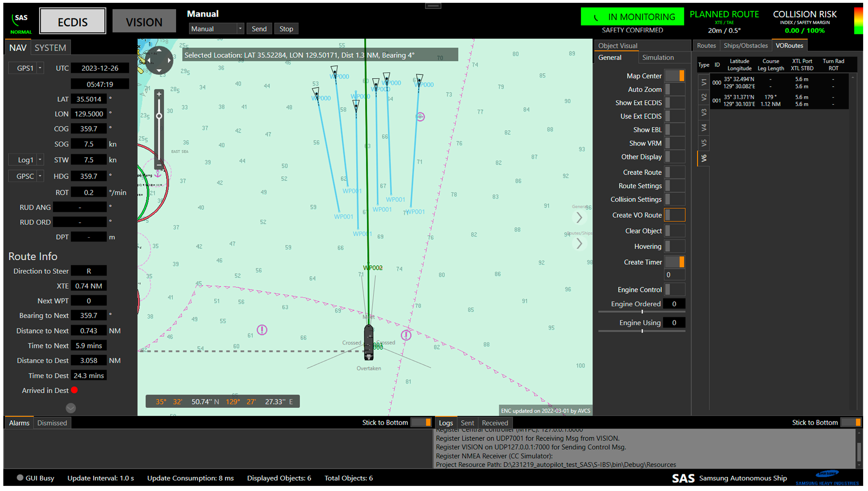Click the pink anchor symbol on the chart
Screen dimensions: 868x491
click(157, 174)
